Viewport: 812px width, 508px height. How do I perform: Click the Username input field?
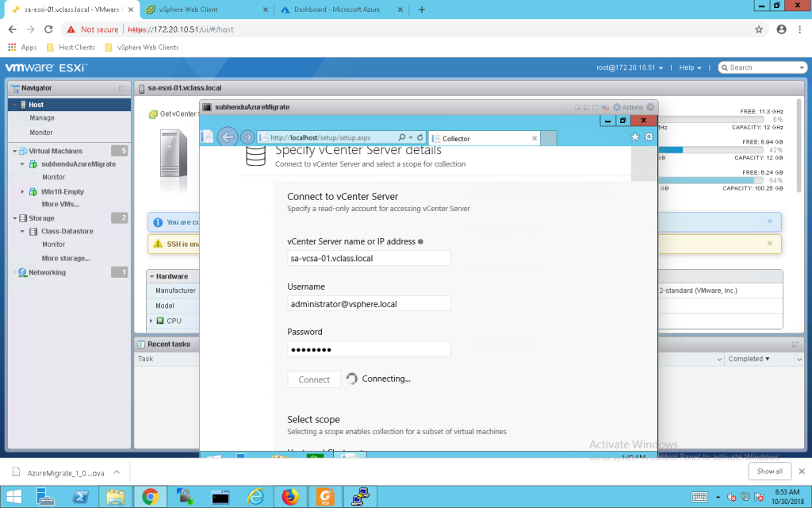[x=369, y=304]
